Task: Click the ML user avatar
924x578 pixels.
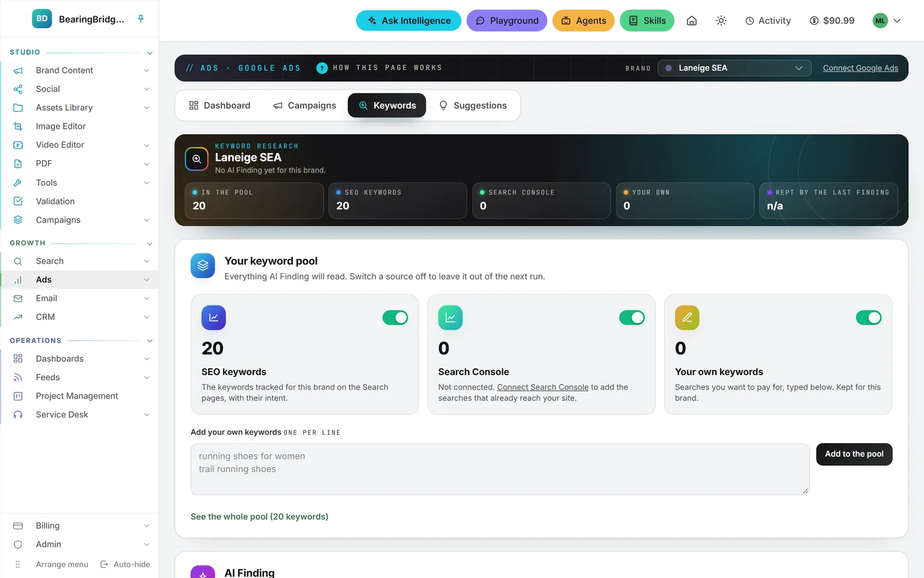Action: [880, 20]
